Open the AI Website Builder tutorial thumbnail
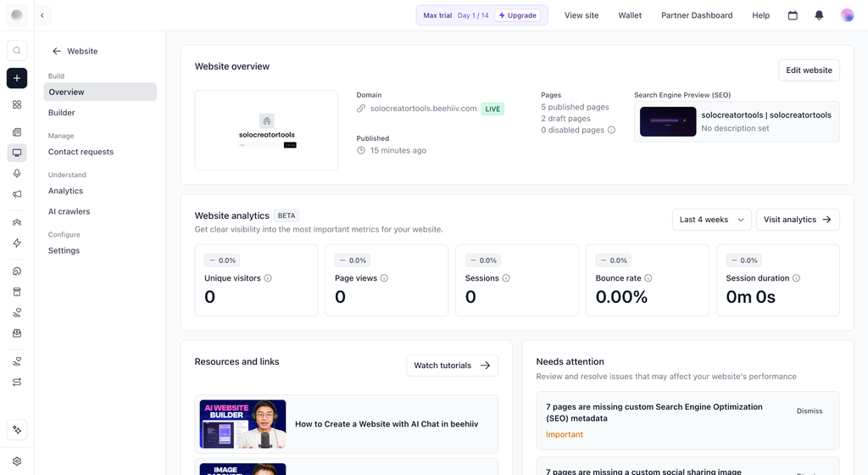The height and width of the screenshot is (475, 868). coord(243,424)
